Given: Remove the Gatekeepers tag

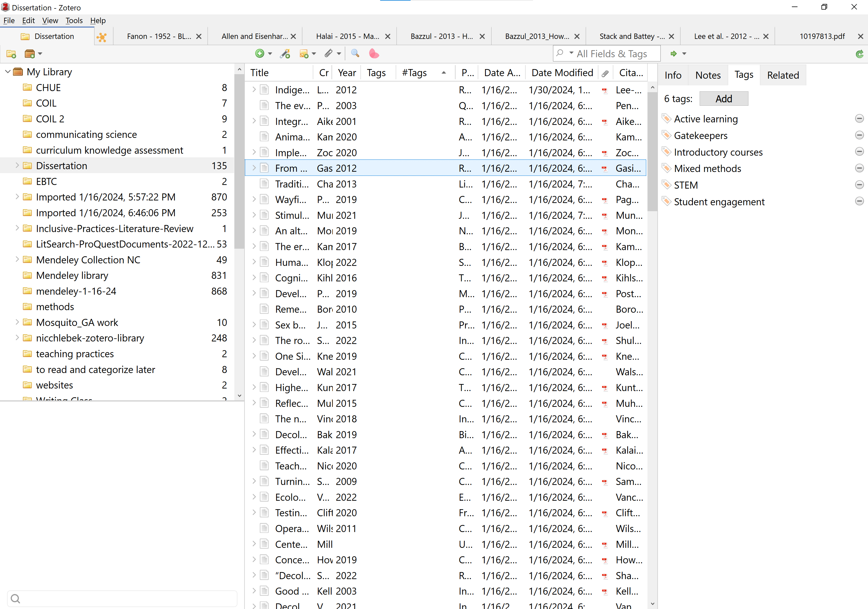Looking at the screenshot, I should [x=859, y=135].
